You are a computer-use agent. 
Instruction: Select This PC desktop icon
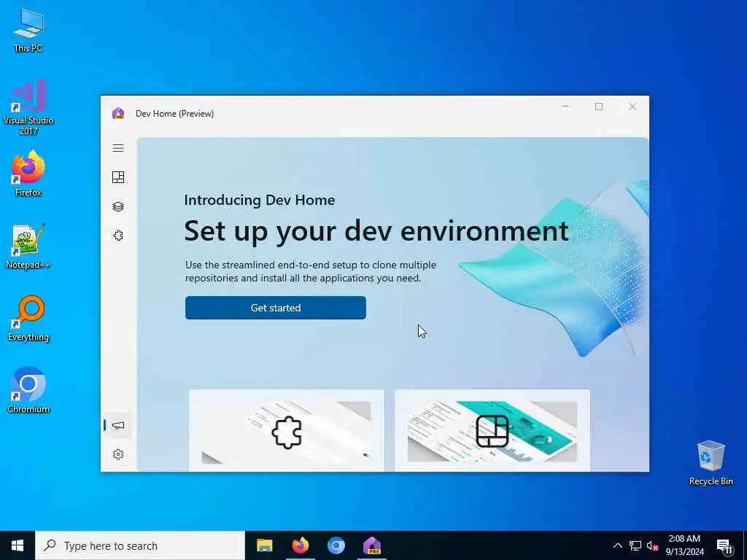[x=28, y=30]
